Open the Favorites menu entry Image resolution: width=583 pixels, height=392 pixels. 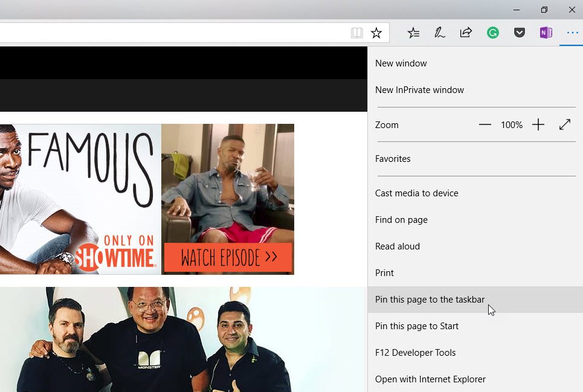[x=475, y=159]
